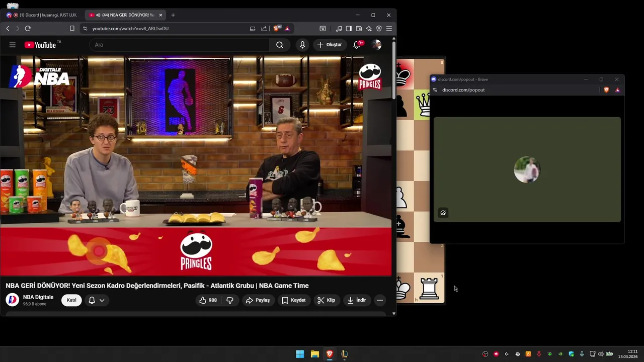The image size is (644, 362).
Task: Select the NBA GERİ DÖNÜYOR tab
Action: click(x=125, y=15)
